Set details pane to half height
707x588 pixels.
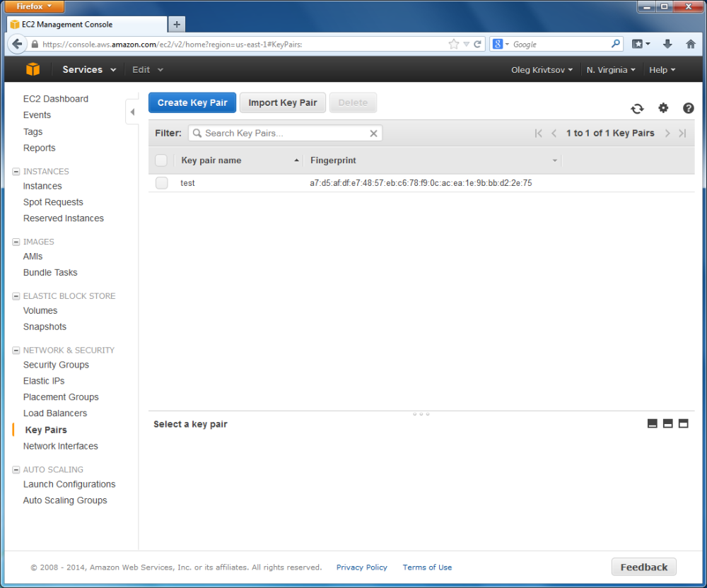tap(668, 423)
